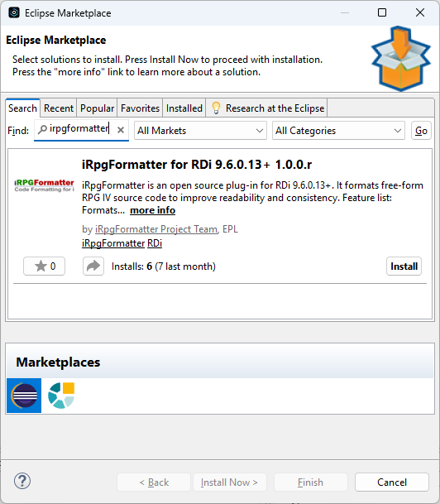Select the Eclipse Marketplace catalog icon
The height and width of the screenshot is (504, 440).
click(x=24, y=396)
